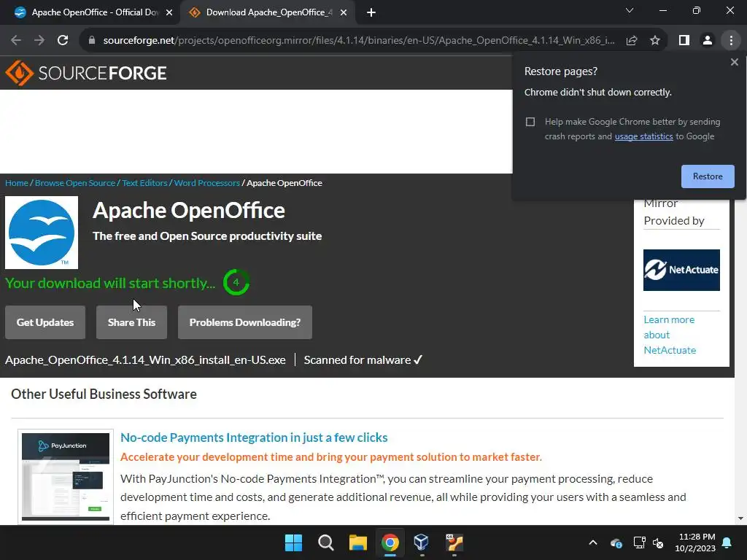Open the tab search chevron

pyautogui.click(x=630, y=10)
